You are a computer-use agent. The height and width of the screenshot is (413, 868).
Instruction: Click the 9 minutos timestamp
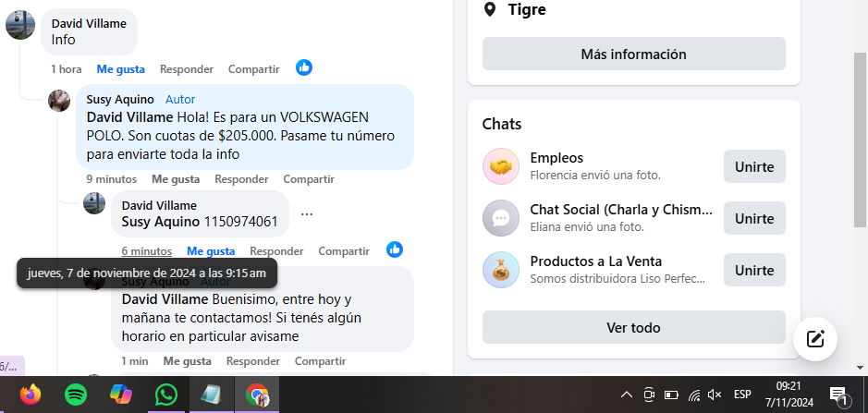[x=111, y=179]
